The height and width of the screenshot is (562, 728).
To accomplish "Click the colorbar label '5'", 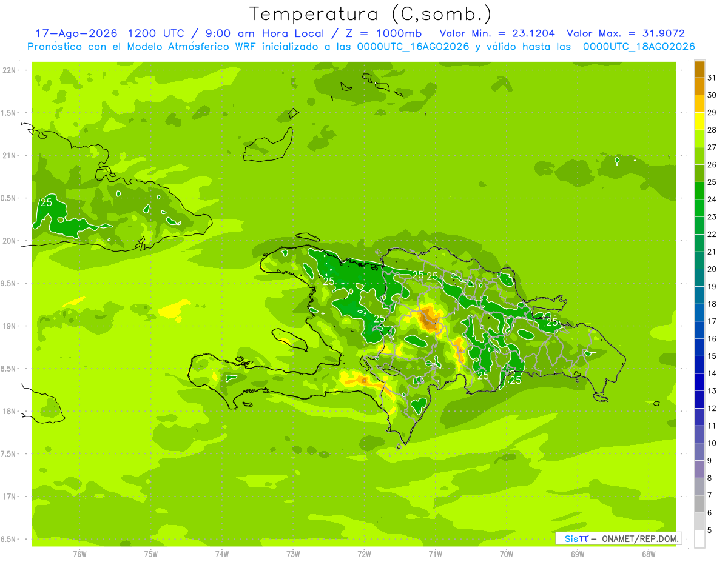I will click(710, 530).
